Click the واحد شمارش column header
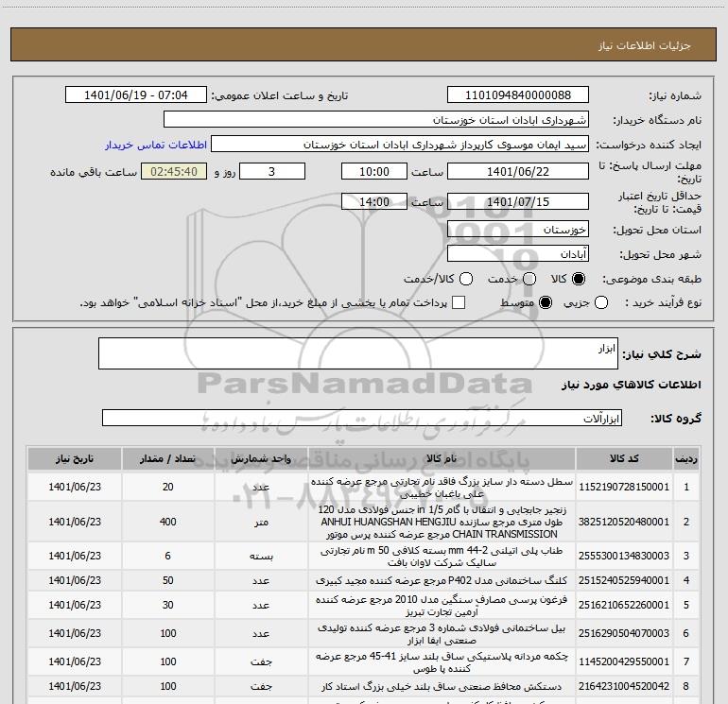 pos(261,458)
